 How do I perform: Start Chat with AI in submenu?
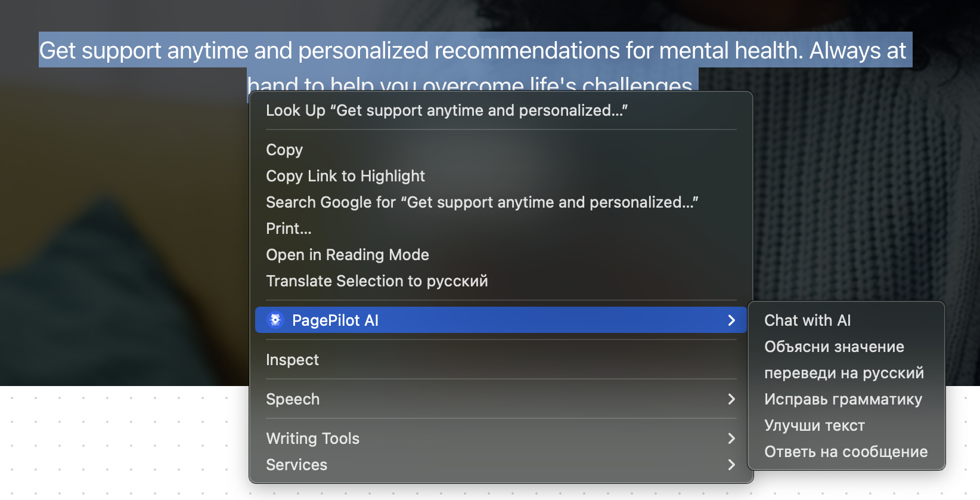pyautogui.click(x=807, y=320)
